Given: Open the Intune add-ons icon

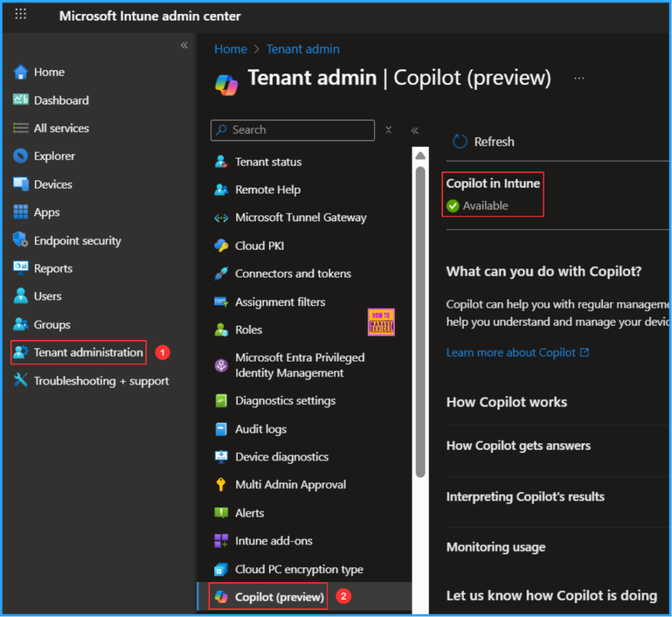Looking at the screenshot, I should 221,541.
